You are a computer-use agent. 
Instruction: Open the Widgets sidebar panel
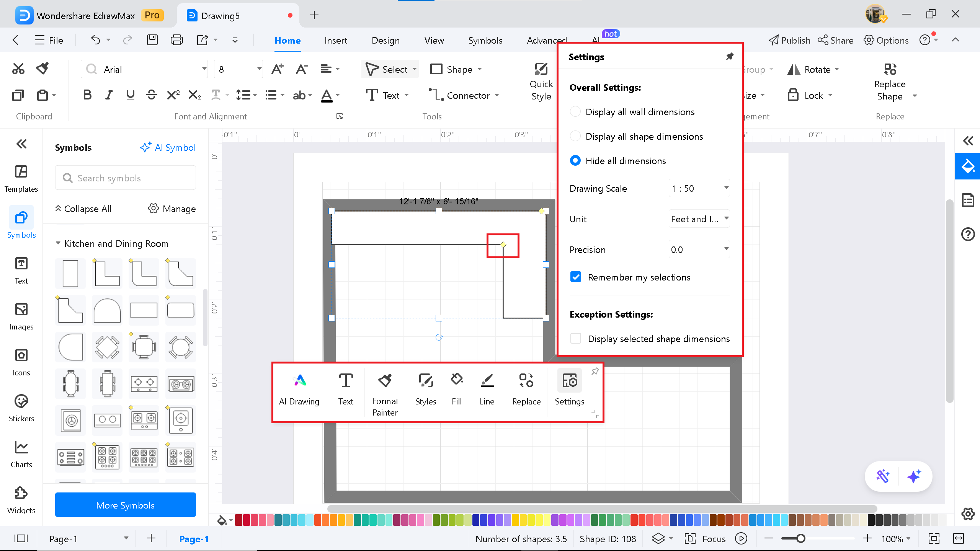[x=21, y=500]
